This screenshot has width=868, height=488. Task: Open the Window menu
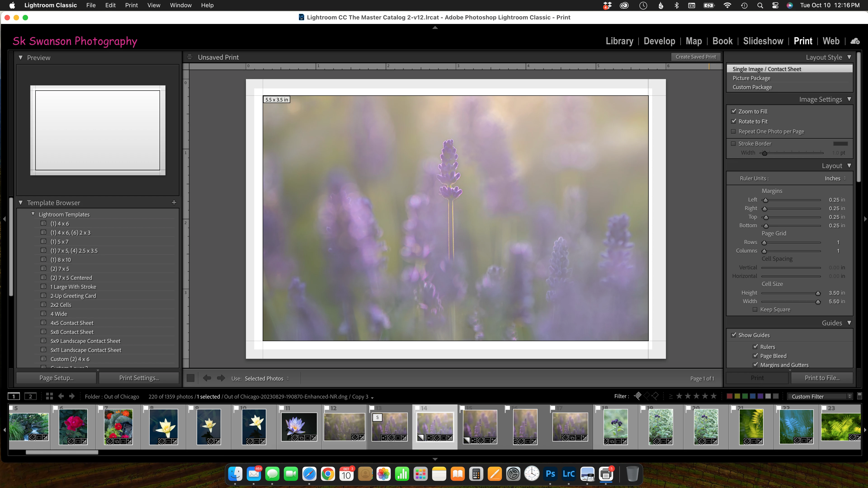coord(181,5)
